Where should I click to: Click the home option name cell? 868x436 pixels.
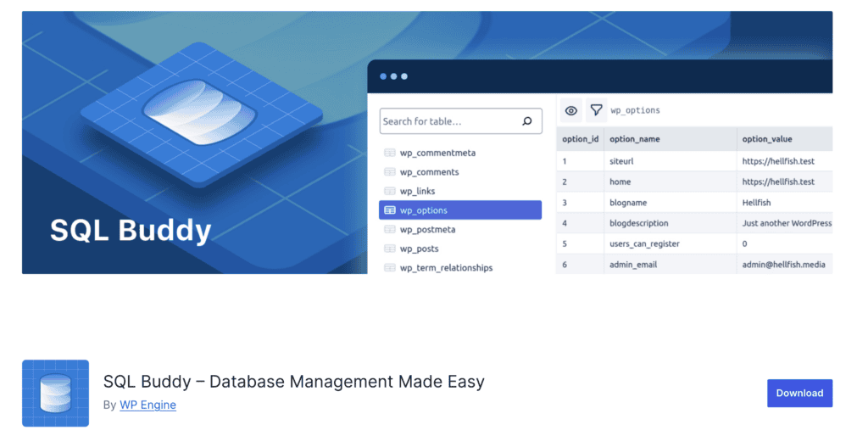click(x=670, y=182)
